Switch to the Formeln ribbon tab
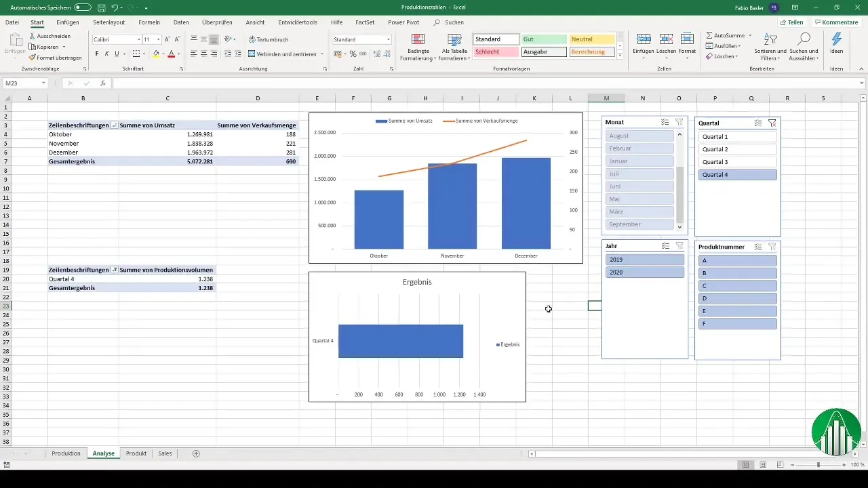This screenshot has height=488, width=868. (x=149, y=22)
